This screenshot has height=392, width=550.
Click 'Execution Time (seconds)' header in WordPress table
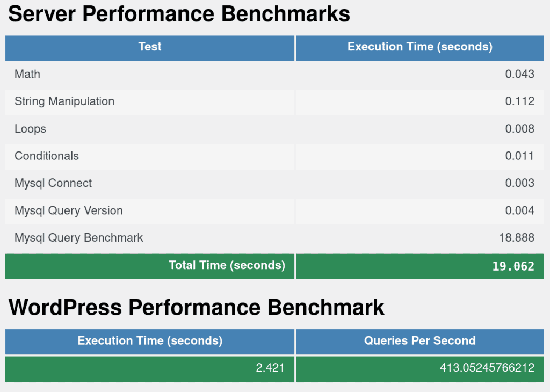[150, 341]
